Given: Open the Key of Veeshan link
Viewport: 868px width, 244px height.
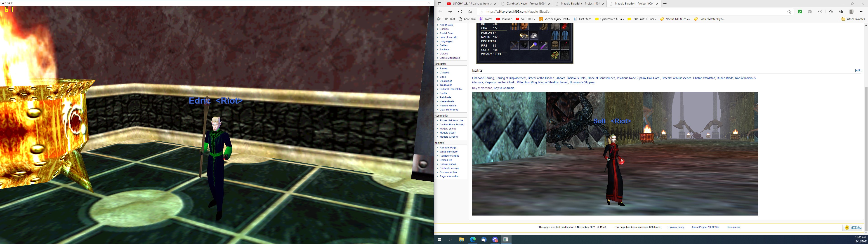Looking at the screenshot, I should (482, 88).
